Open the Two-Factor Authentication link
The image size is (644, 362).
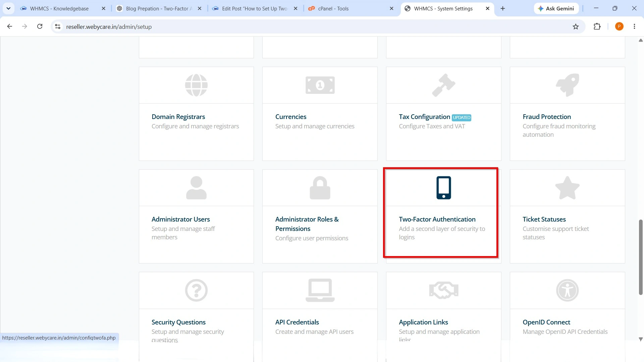(437, 219)
